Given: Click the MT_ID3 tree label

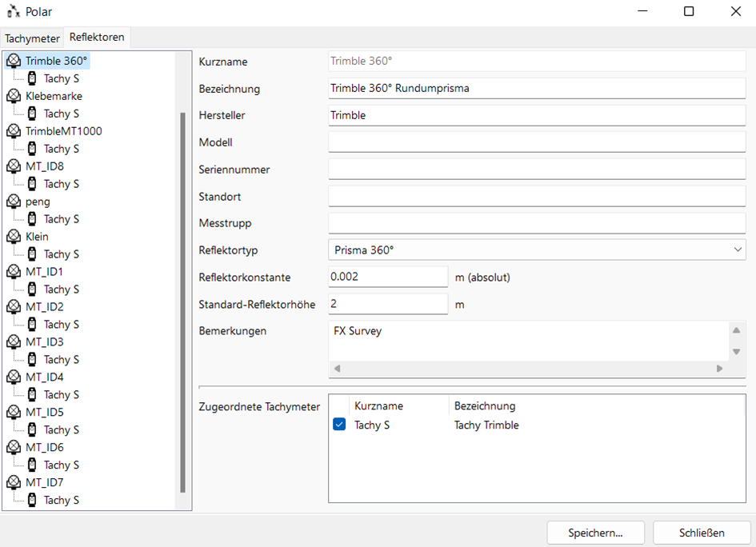Looking at the screenshot, I should coord(44,342).
